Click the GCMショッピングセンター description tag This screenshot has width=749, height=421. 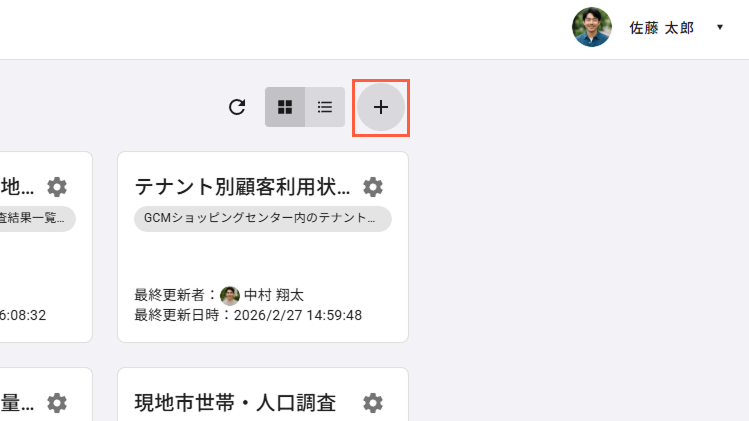[x=263, y=218]
